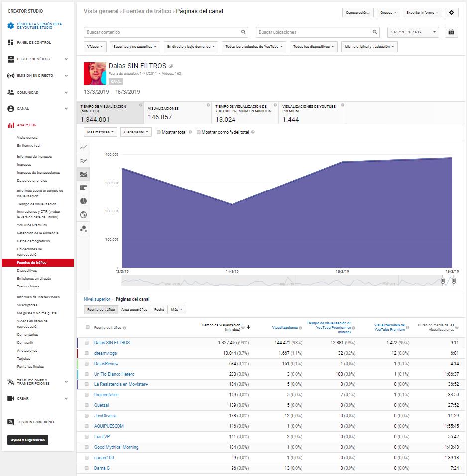Open the calendar date picker icon
This screenshot has height=476, width=467.
[x=451, y=32]
